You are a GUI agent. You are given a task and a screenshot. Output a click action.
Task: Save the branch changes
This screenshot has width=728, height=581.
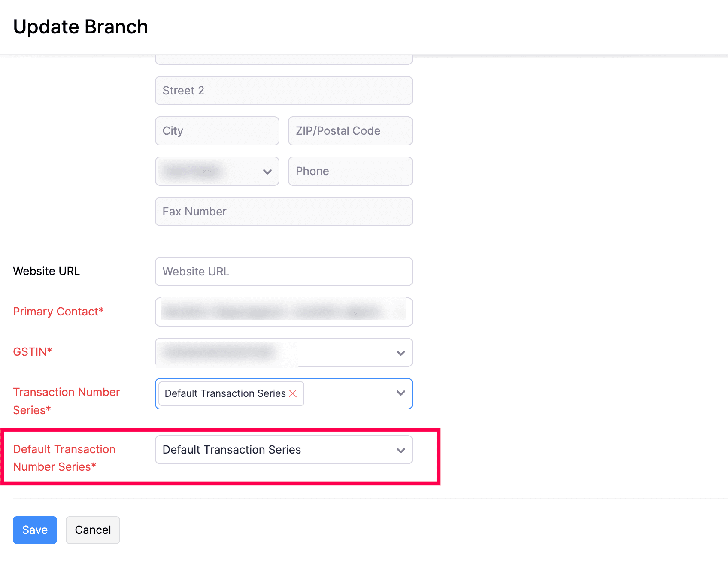34,530
